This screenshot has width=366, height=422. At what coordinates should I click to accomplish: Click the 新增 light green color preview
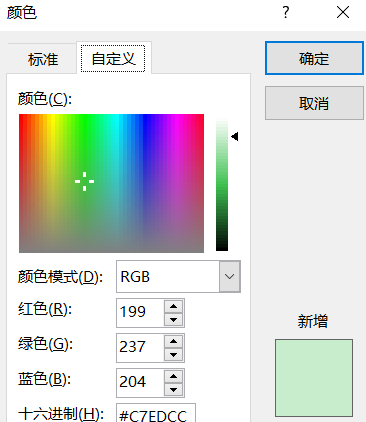(314, 378)
